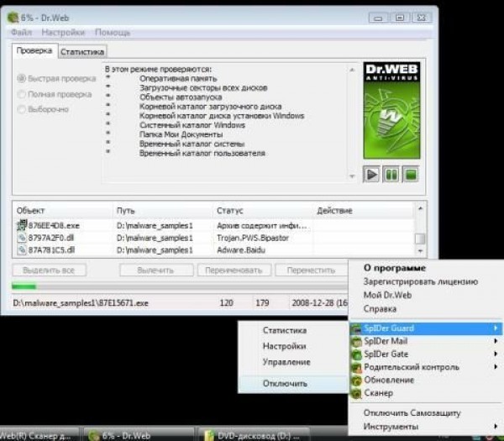Image resolution: width=504 pixels, height=441 pixels.
Task: Expand SpIDer Guard submenu arrow
Action: tap(496, 328)
